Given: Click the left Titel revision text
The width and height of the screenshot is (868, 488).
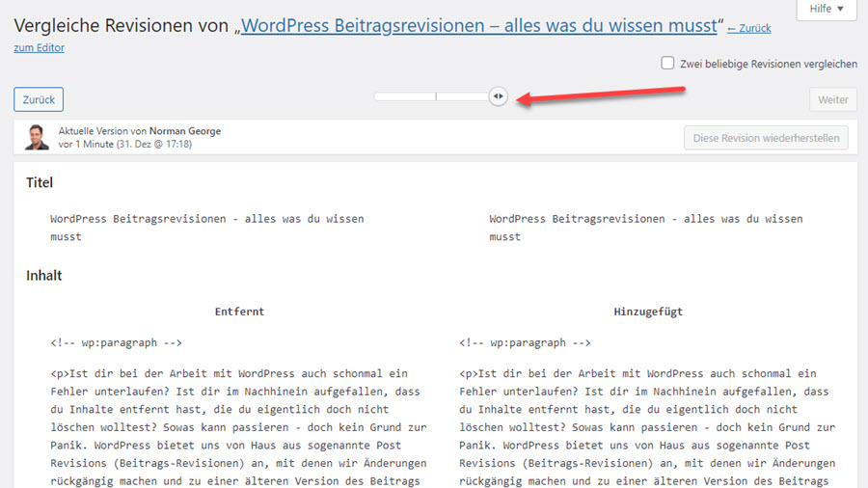Looking at the screenshot, I should (207, 228).
